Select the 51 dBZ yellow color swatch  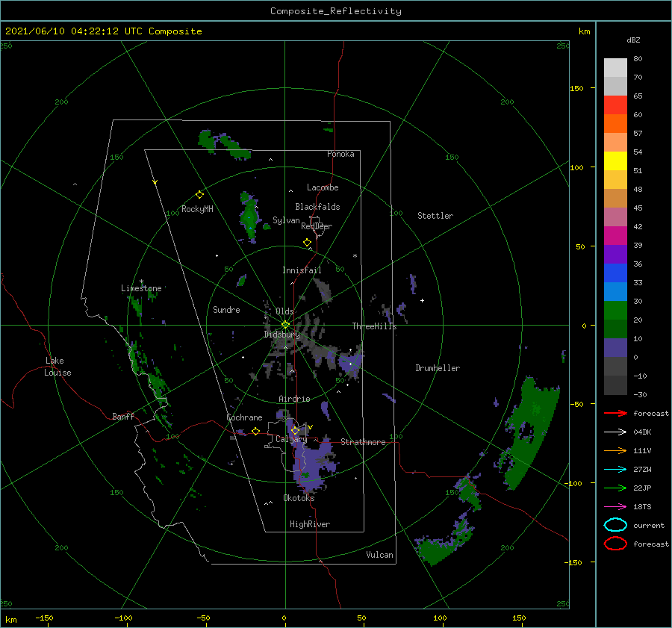point(615,161)
